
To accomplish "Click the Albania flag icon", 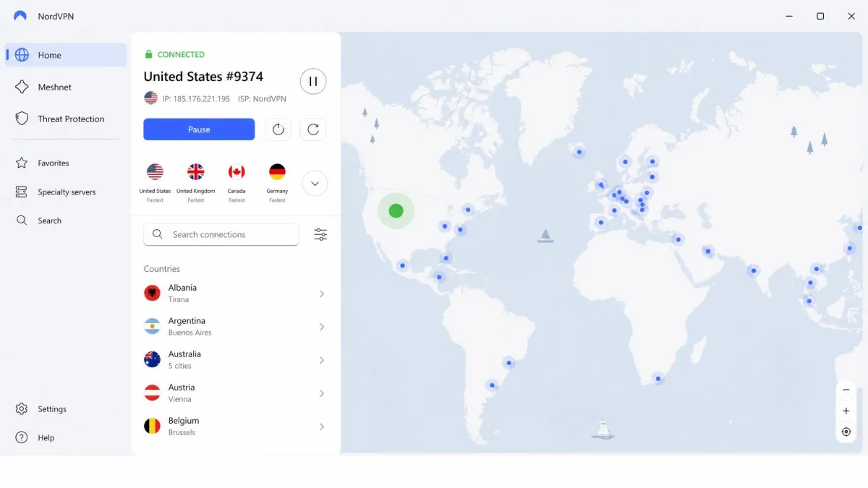I will (152, 293).
